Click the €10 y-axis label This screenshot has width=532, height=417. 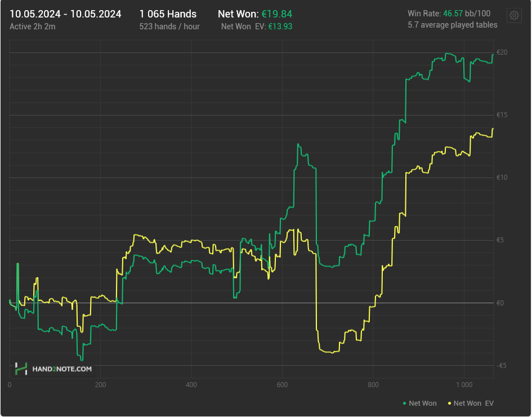click(x=502, y=178)
